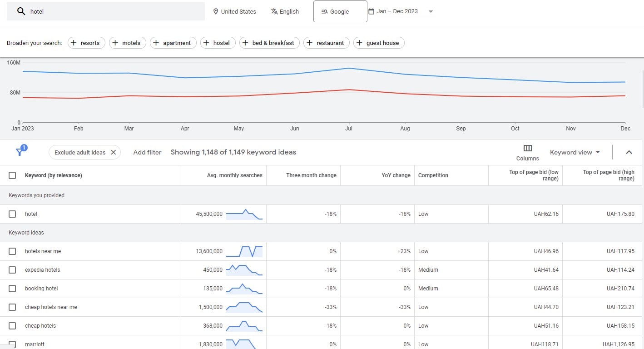Open the date range dropdown arrow
This screenshot has width=644, height=349.
(x=431, y=11)
